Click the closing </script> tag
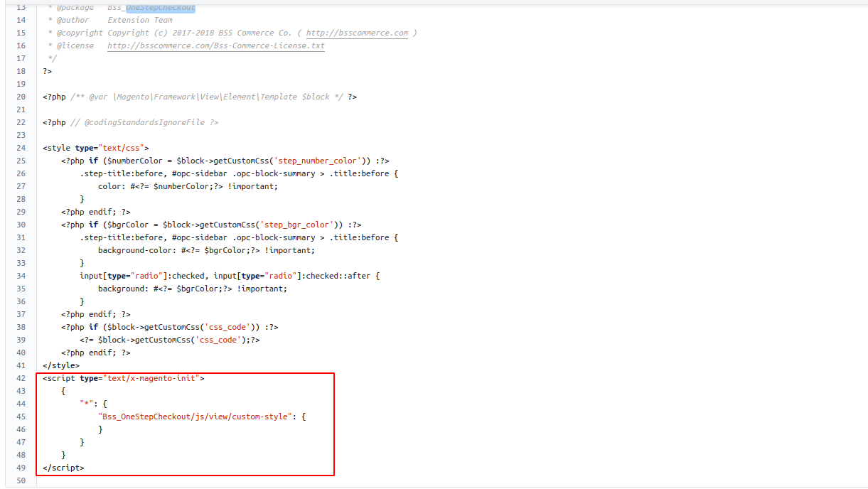The height and width of the screenshot is (489, 868). coord(63,468)
